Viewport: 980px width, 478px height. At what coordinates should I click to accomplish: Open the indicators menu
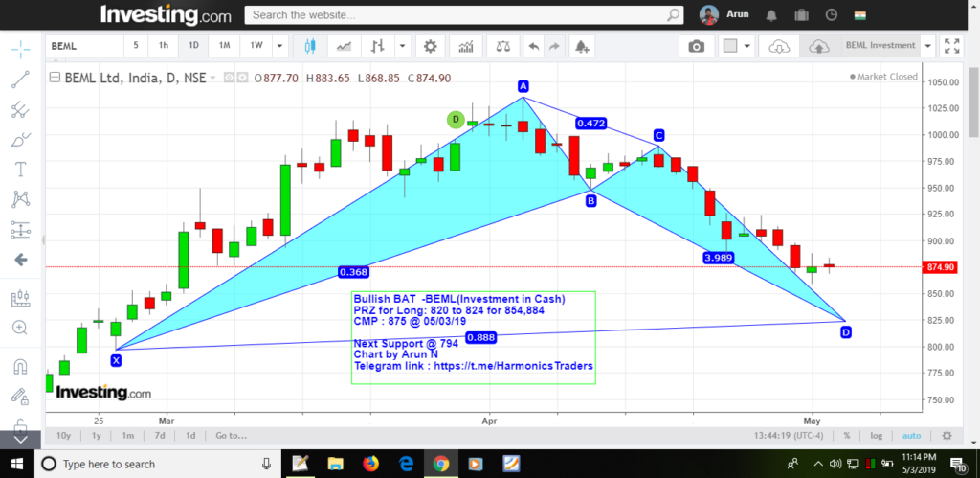pyautogui.click(x=466, y=46)
